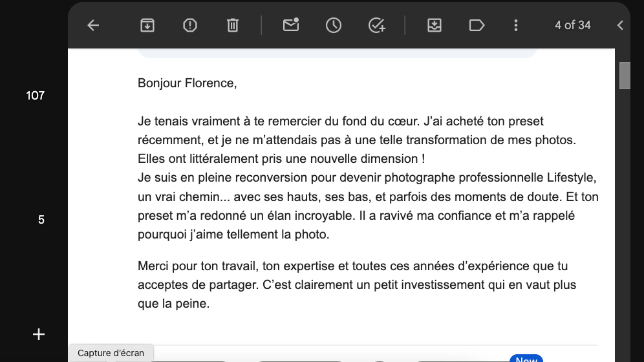Open the Labels menu
Screen dimensions: 644x362
pyautogui.click(x=477, y=25)
